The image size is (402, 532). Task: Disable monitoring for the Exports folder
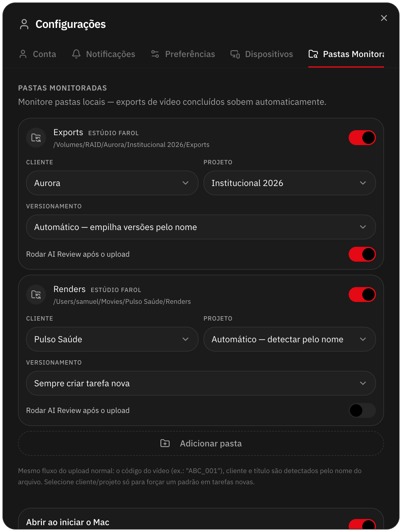click(362, 138)
